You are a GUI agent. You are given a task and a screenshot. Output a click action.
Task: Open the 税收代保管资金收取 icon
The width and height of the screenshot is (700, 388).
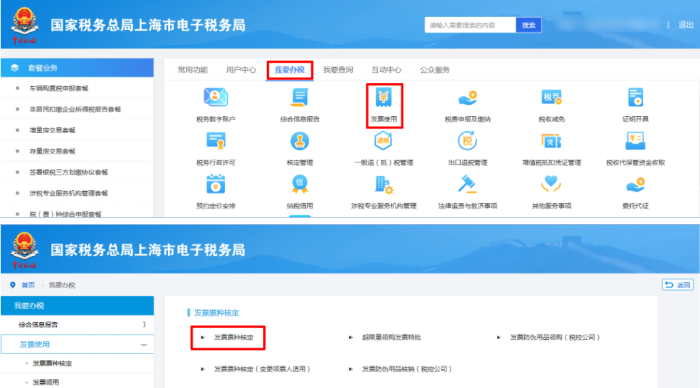(x=635, y=141)
